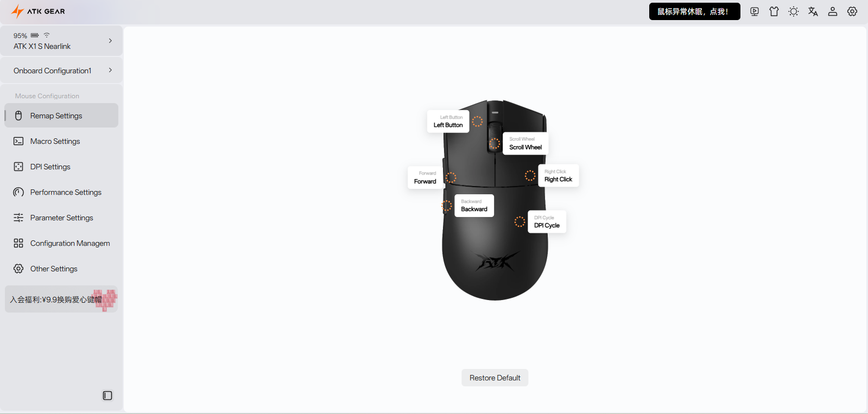Open the membership keycap promo banner

pos(61,299)
